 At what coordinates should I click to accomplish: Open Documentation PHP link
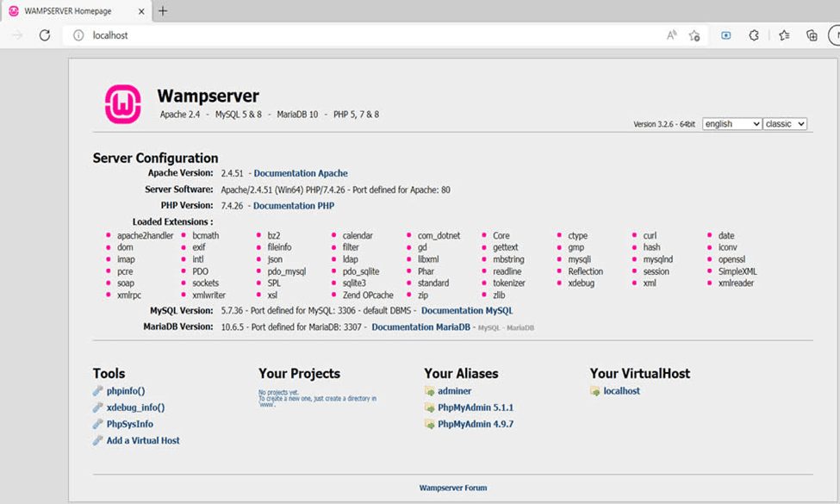[294, 206]
